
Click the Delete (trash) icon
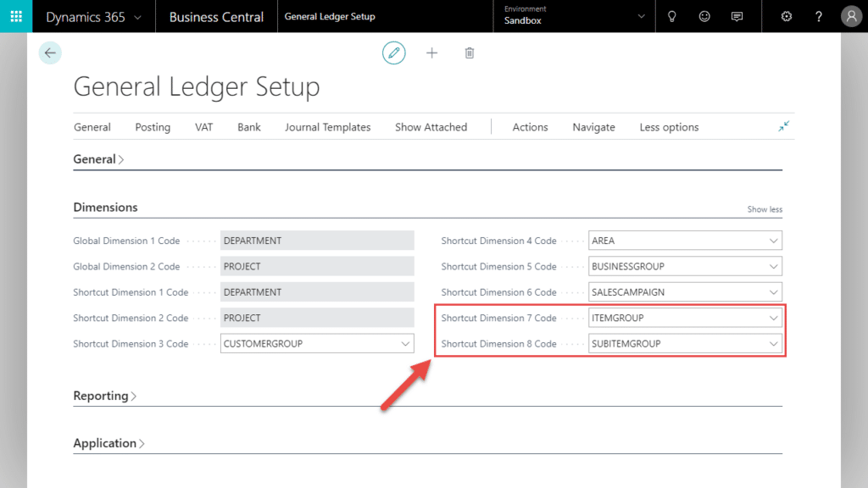pos(469,53)
